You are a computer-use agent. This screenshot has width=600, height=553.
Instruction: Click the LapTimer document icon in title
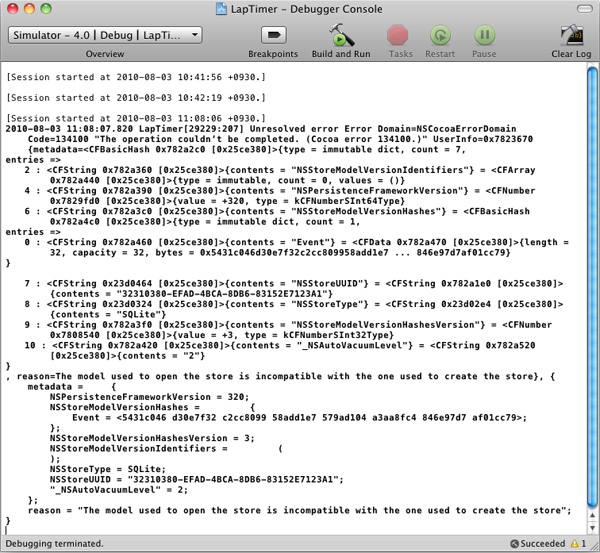(x=221, y=9)
